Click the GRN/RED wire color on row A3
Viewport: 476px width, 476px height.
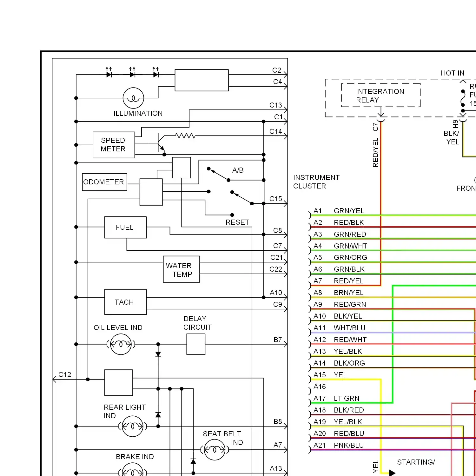[x=350, y=234]
